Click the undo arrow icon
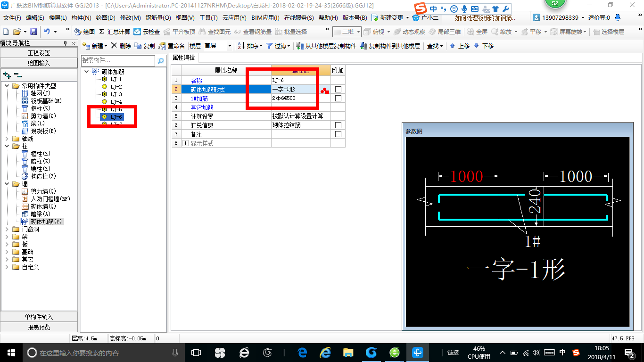Image resolution: width=644 pixels, height=362 pixels. pos(47,32)
